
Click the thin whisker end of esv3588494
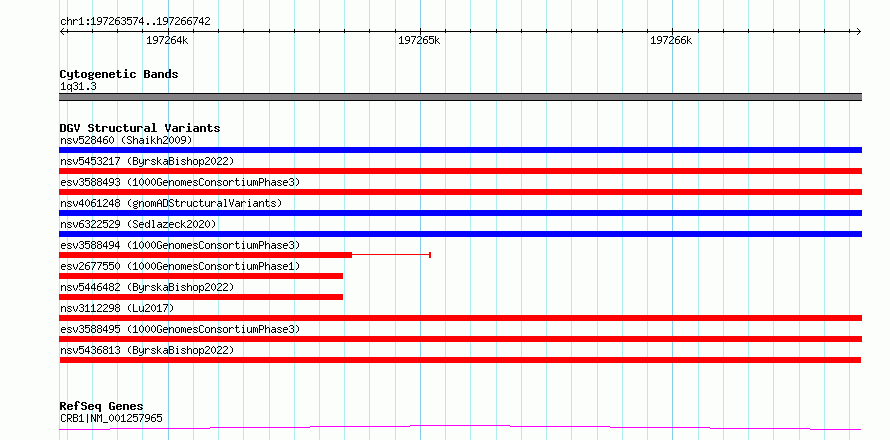(430, 255)
